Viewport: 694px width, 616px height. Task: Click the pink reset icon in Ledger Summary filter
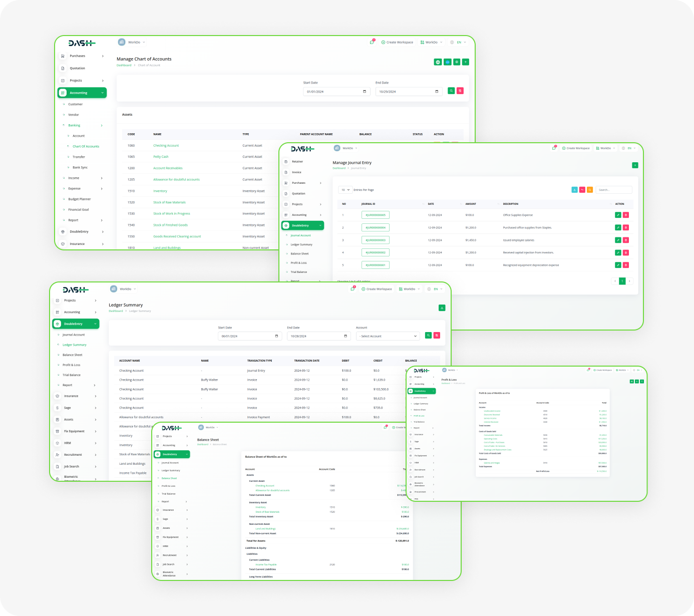[x=437, y=336]
